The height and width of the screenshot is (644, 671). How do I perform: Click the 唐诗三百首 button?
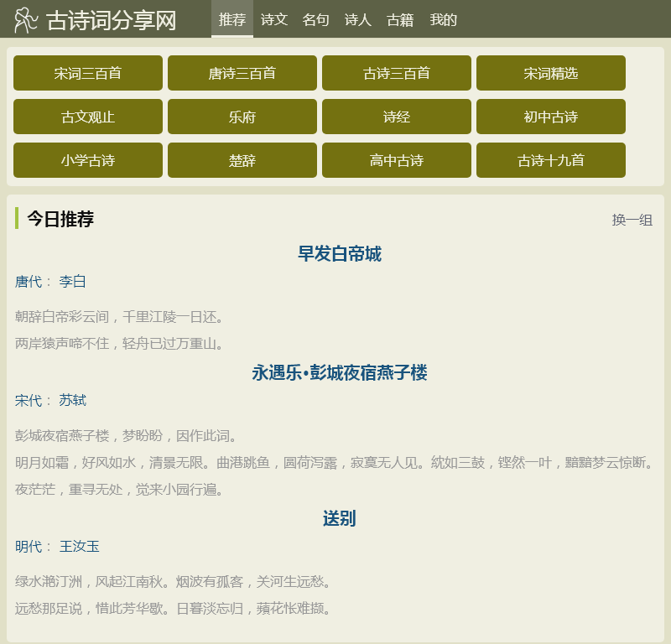point(242,73)
